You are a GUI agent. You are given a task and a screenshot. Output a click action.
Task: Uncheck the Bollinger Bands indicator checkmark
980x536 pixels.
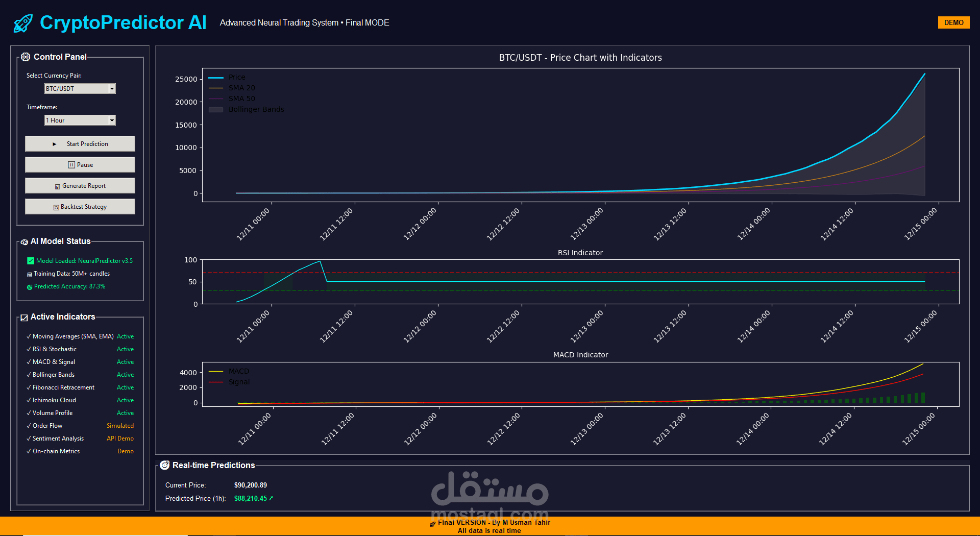pyautogui.click(x=28, y=374)
